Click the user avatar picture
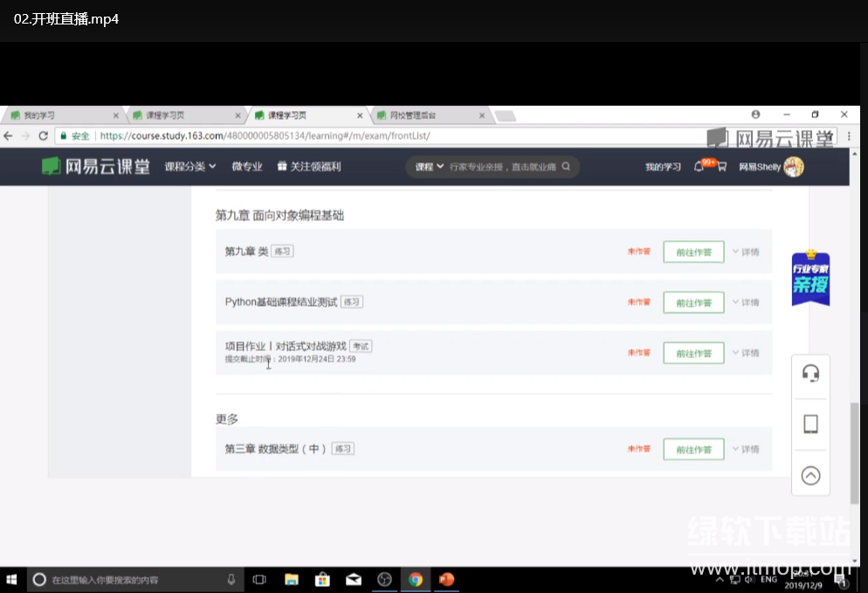 (793, 167)
